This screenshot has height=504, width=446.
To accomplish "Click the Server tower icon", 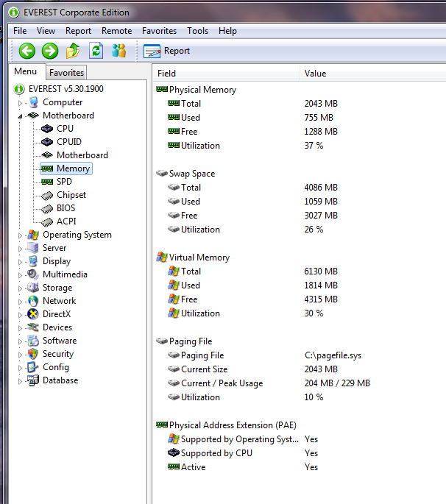I will point(33,248).
